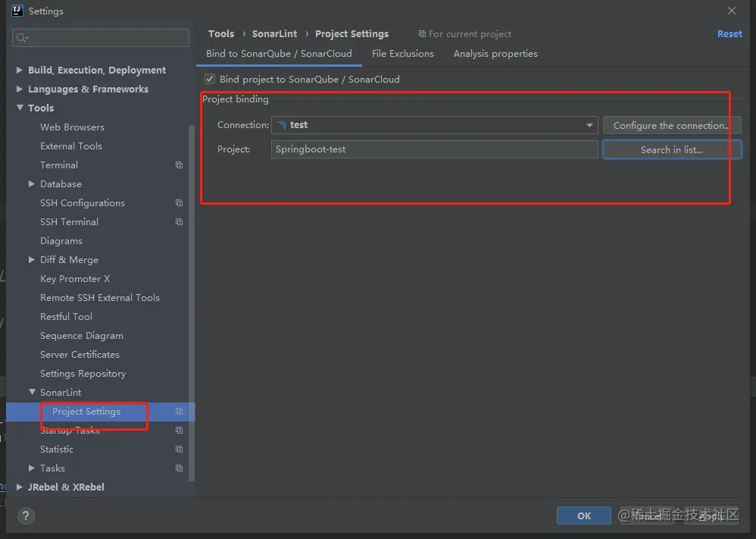This screenshot has width=756, height=539.
Task: Open help with the question mark button
Action: [26, 515]
